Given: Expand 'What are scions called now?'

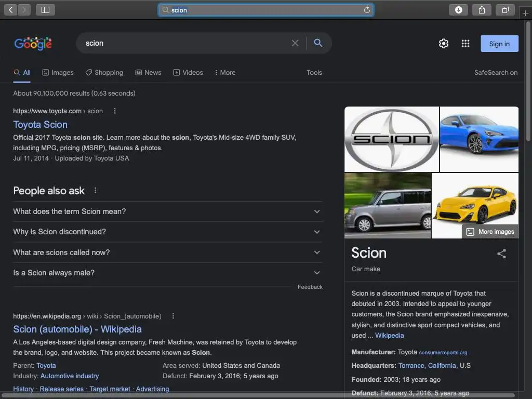Looking at the screenshot, I should [x=168, y=252].
